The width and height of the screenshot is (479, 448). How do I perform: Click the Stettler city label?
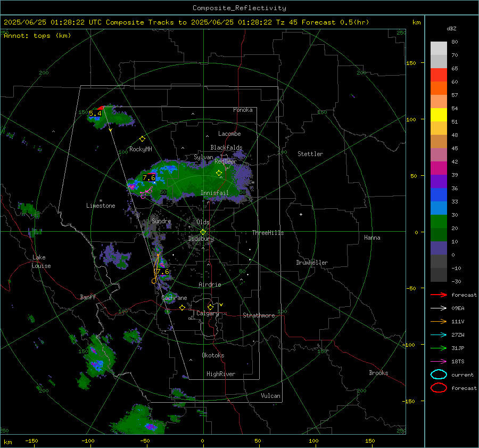click(310, 154)
